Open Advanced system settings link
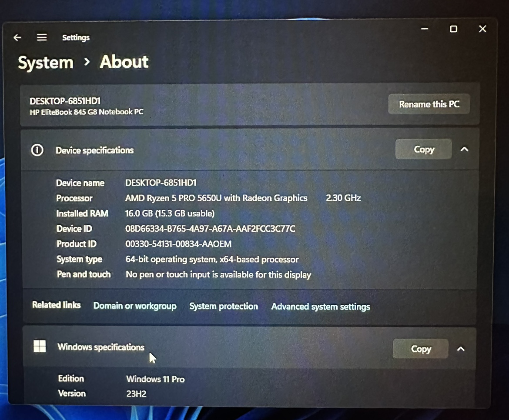The image size is (509, 420). click(320, 307)
